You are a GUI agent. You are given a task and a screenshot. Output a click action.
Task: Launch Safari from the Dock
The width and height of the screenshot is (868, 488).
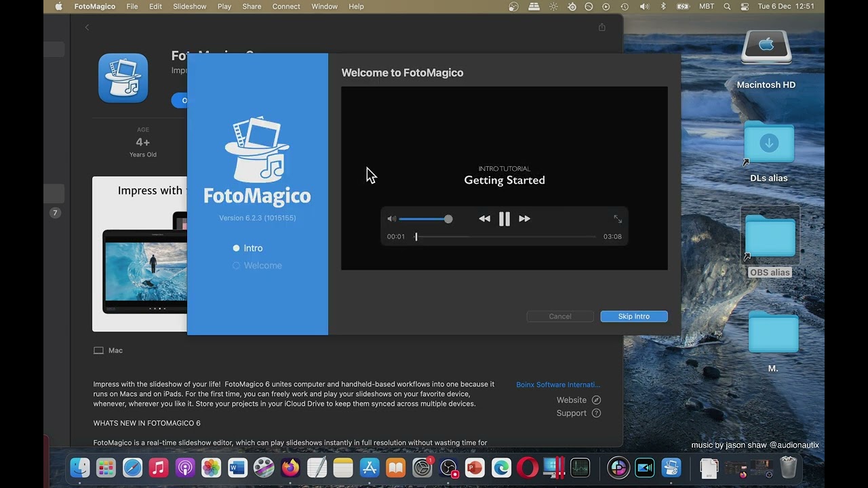tap(132, 468)
